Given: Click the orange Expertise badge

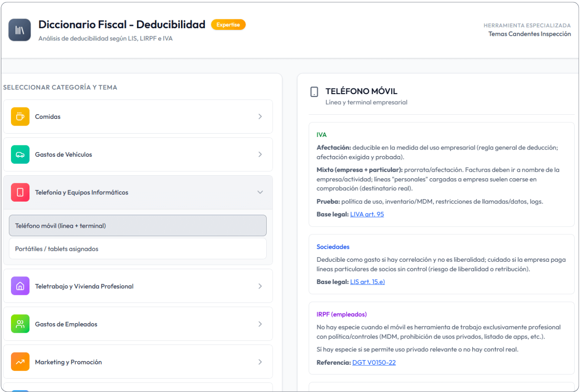Looking at the screenshot, I should 228,25.
